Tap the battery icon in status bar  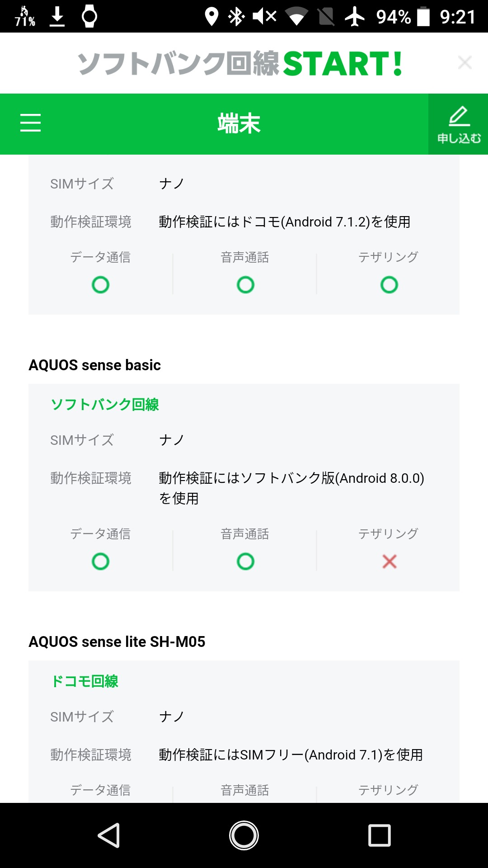click(423, 17)
